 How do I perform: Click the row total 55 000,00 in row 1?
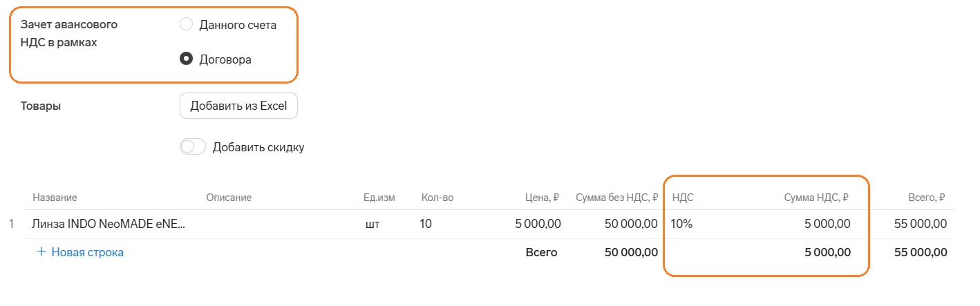pyautogui.click(x=920, y=224)
